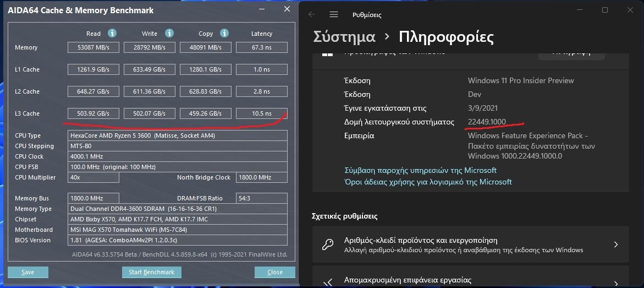This screenshot has height=288, width=644.
Task: Click the BIOS Version field 1.81
Action: pyautogui.click(x=178, y=240)
